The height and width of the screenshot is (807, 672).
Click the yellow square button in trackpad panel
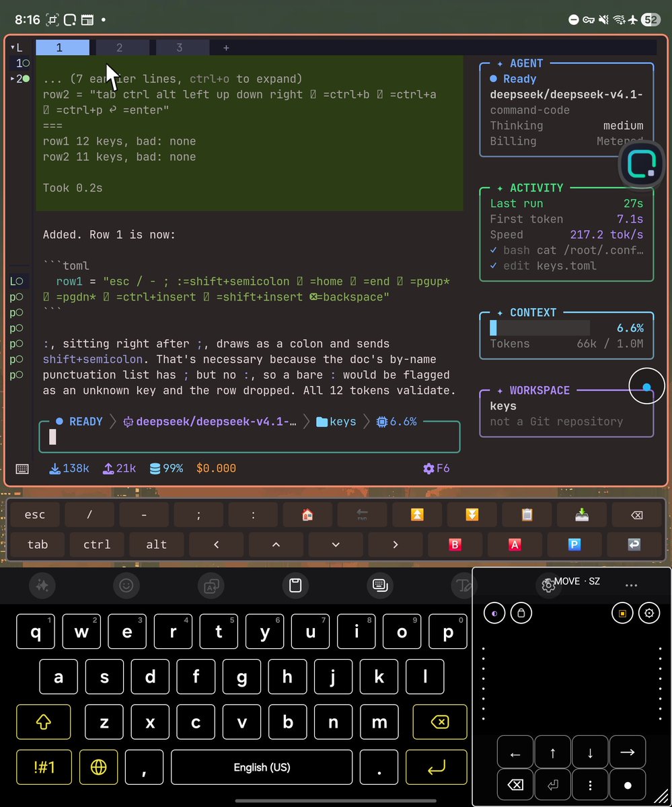tap(622, 613)
